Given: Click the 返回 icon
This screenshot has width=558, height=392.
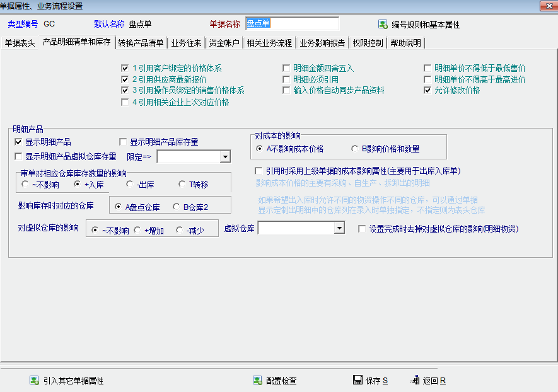Looking at the screenshot, I should pos(414,381).
